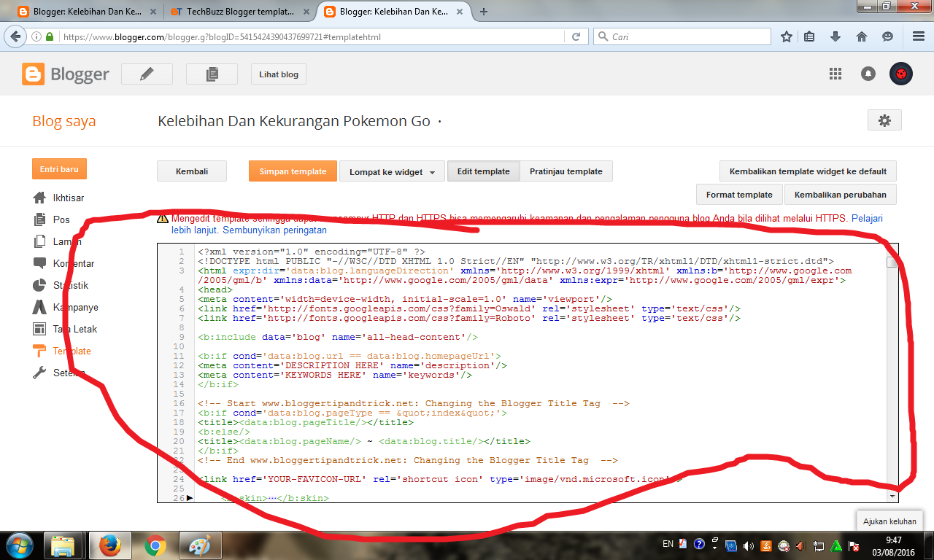Open the post list icon button in the Blogger header
934x560 pixels.
click(212, 74)
